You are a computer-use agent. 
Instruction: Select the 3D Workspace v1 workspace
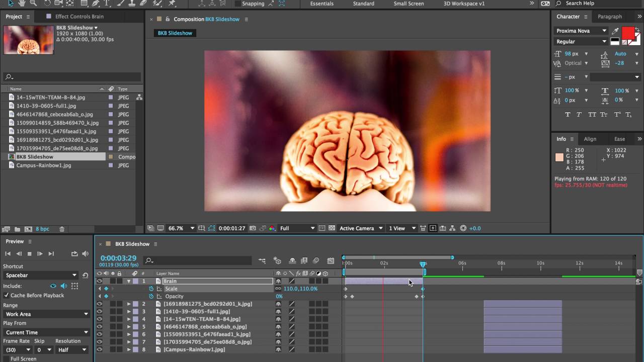(464, 4)
